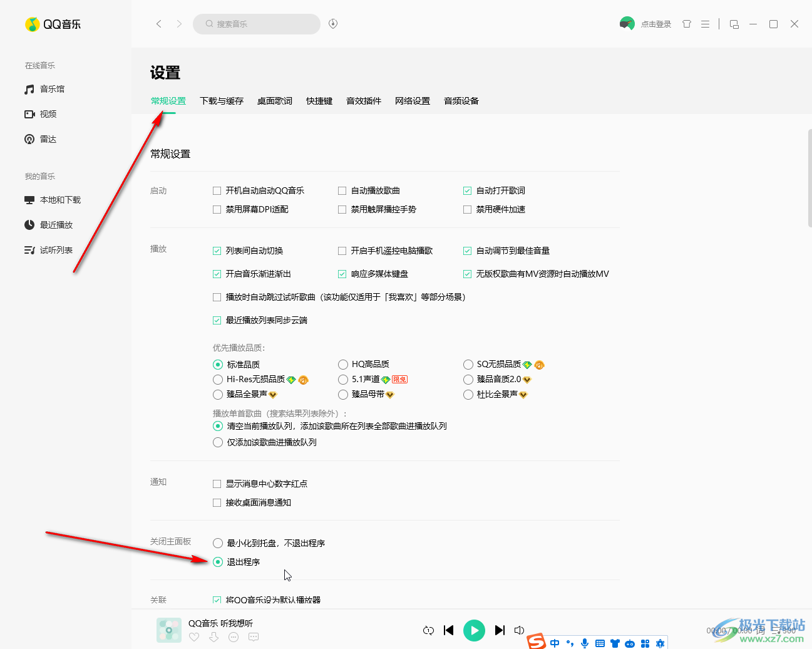Switch to 网络设置 tab

point(413,101)
